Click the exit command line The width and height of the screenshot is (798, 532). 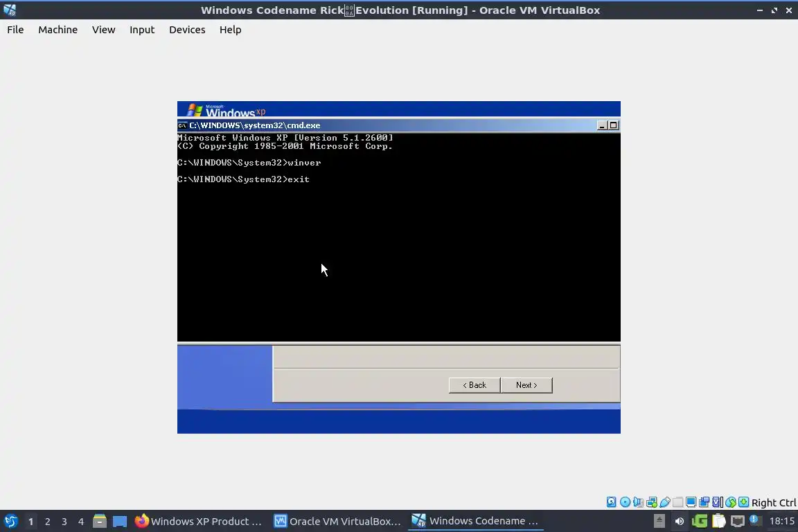point(243,179)
